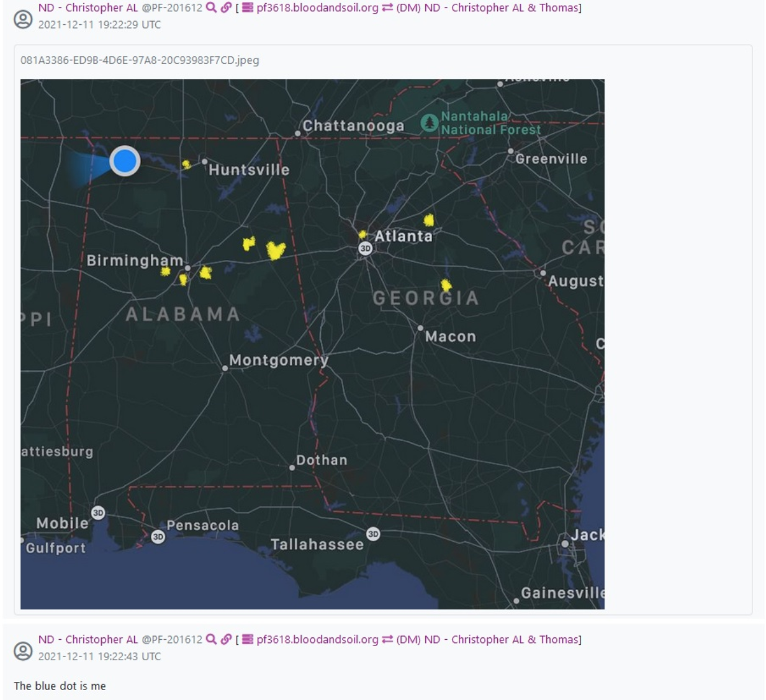The width and height of the screenshot is (766, 700).
Task: Open the (DM) channel link in second message
Action: [x=488, y=639]
